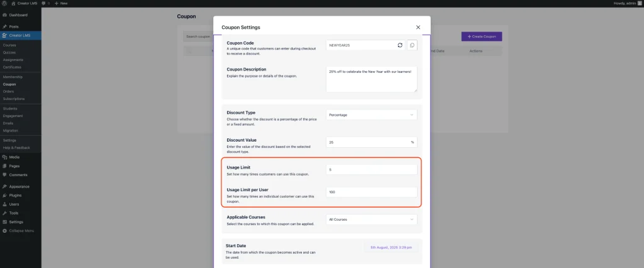
Task: Click the copy coupon code icon
Action: click(412, 45)
